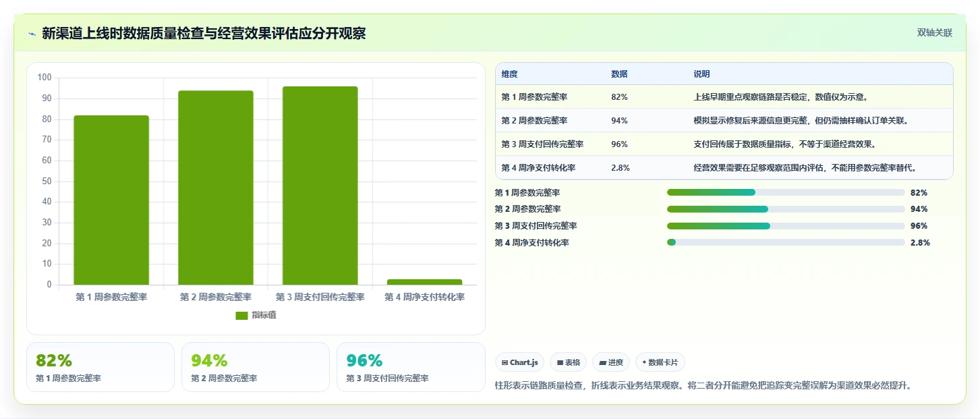Screen dimensions: 980x419
Task: Select the 第 3 周支付回传完整率 chart bar
Action: (320, 186)
